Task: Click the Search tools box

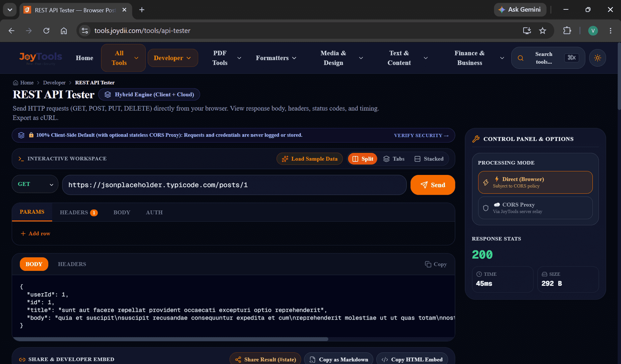Action: [548, 58]
